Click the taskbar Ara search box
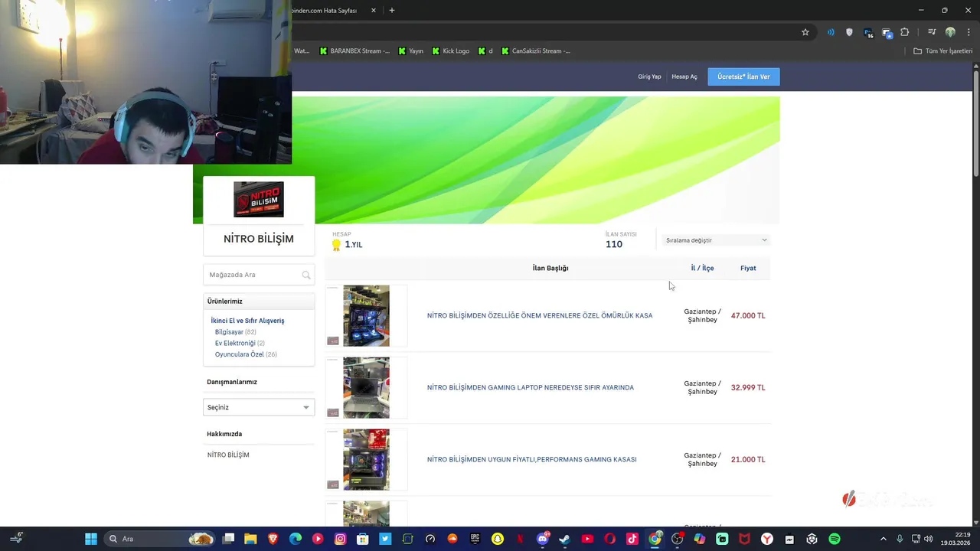The image size is (980, 551). (x=159, y=539)
